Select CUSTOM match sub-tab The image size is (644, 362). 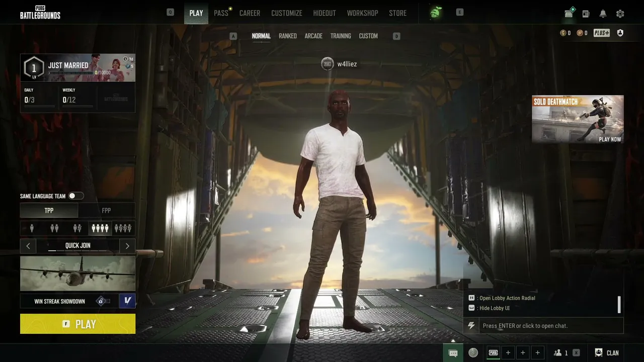click(x=368, y=36)
